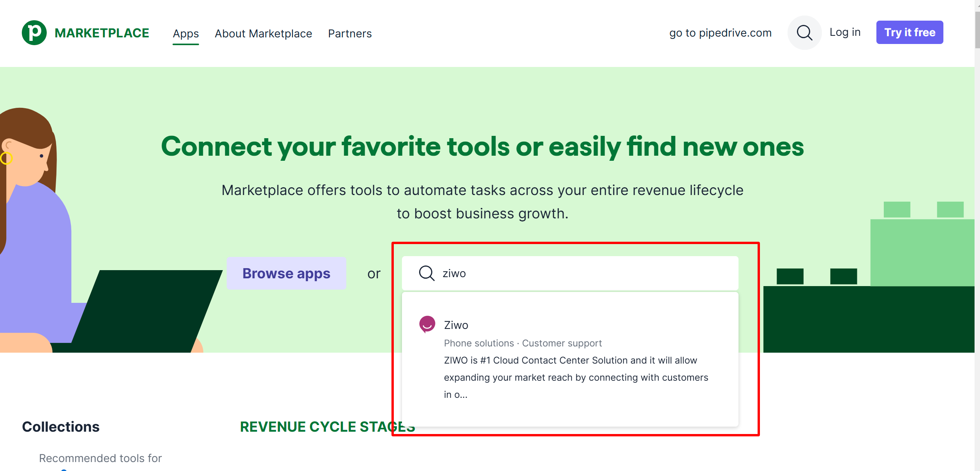Open the About Marketplace menu item

point(263,33)
